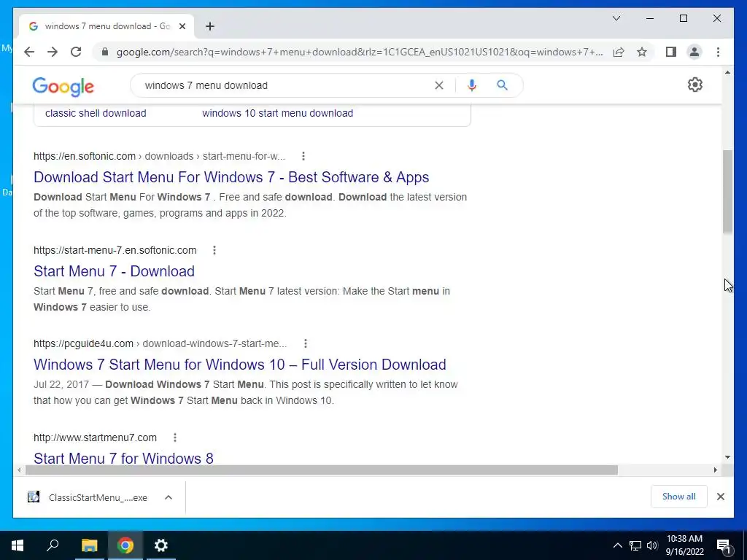View site information via the padlock icon

105,52
